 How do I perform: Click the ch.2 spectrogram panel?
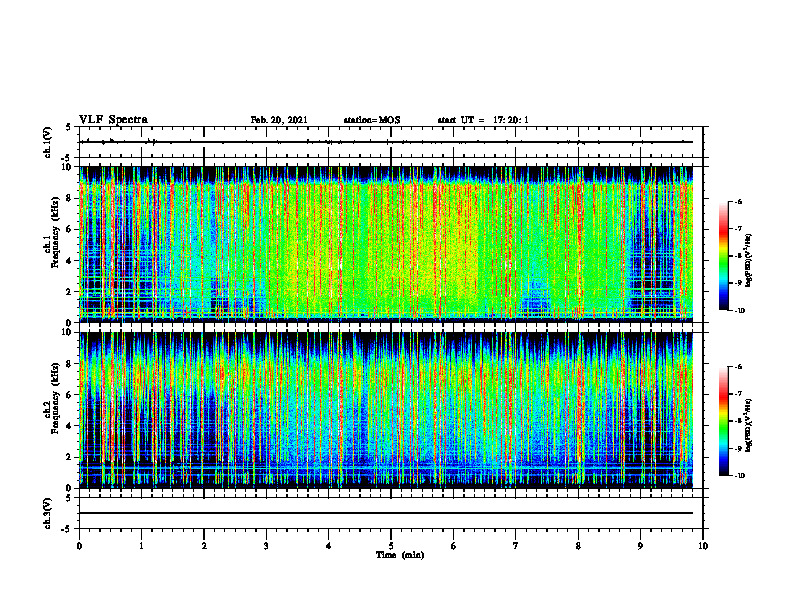pyautogui.click(x=386, y=410)
